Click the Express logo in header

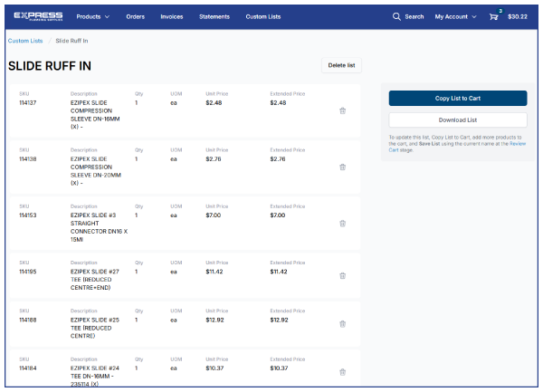click(38, 16)
